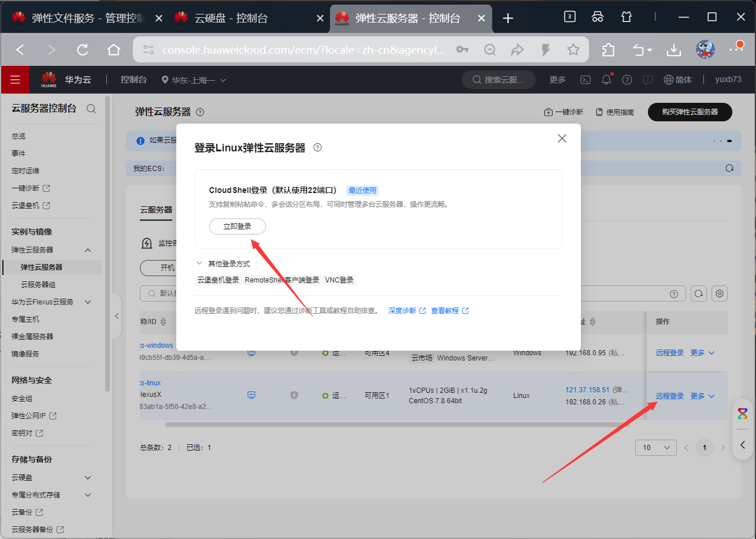Image resolution: width=756 pixels, height=539 pixels.
Task: Select 总览 in the sidebar
Action: point(18,136)
